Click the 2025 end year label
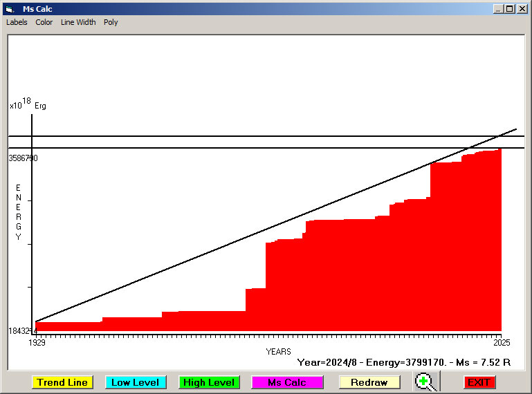 tap(501, 342)
